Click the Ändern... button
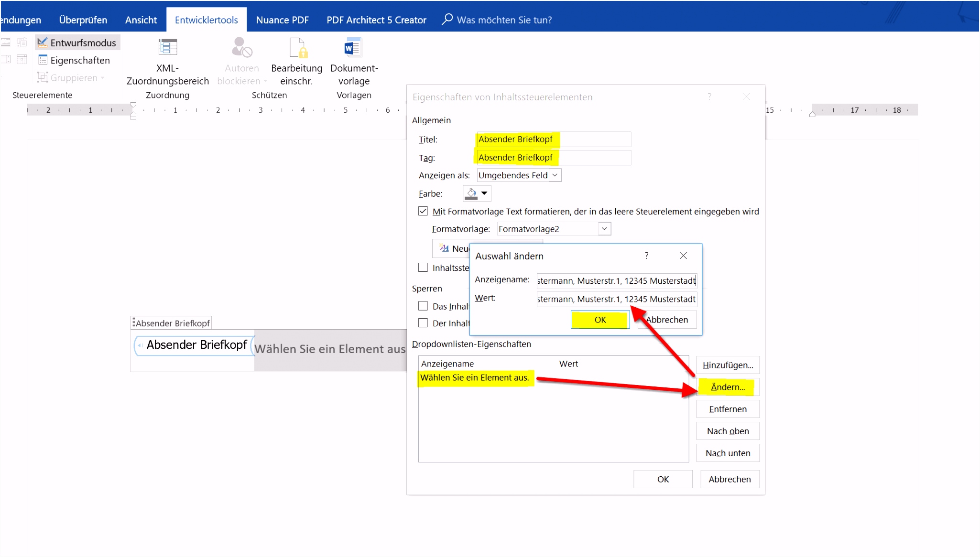 [x=728, y=387]
